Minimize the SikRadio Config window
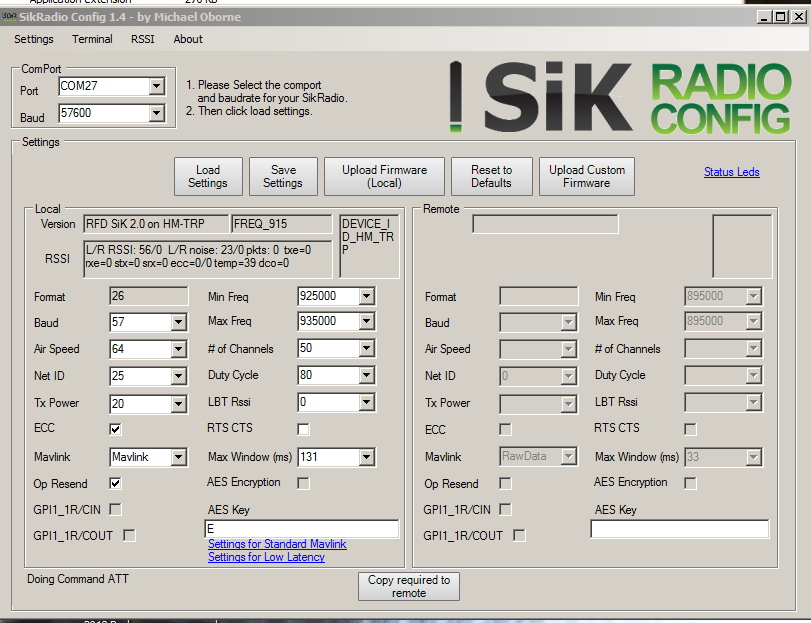Viewport: 811px width, 623px height. 764,17
